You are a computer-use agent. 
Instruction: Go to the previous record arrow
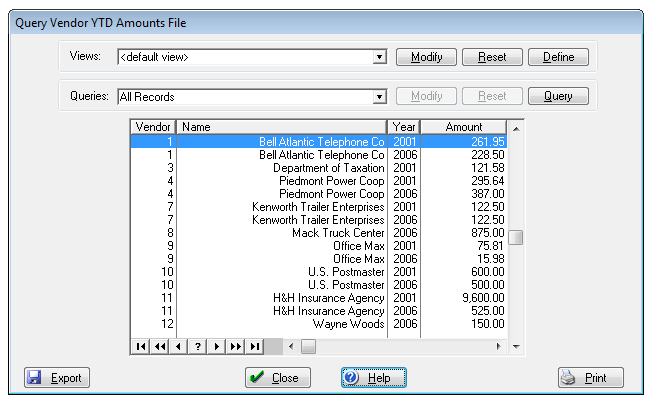click(x=178, y=346)
